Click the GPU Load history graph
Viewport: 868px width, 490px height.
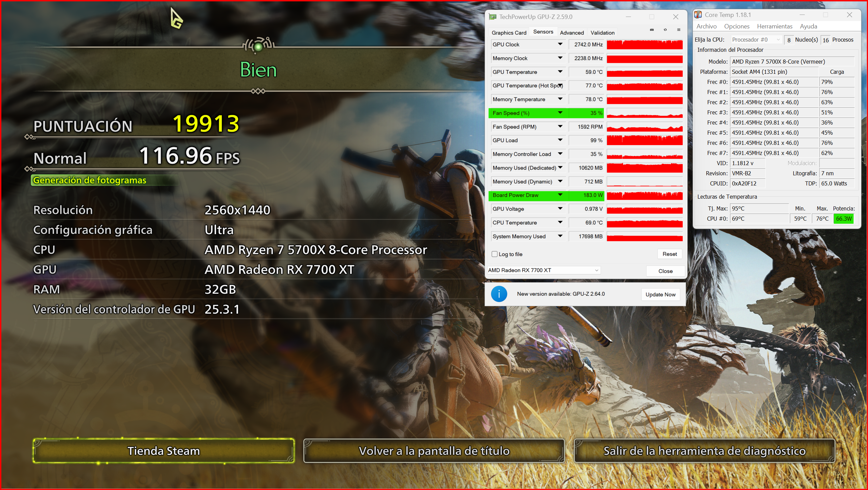point(644,140)
